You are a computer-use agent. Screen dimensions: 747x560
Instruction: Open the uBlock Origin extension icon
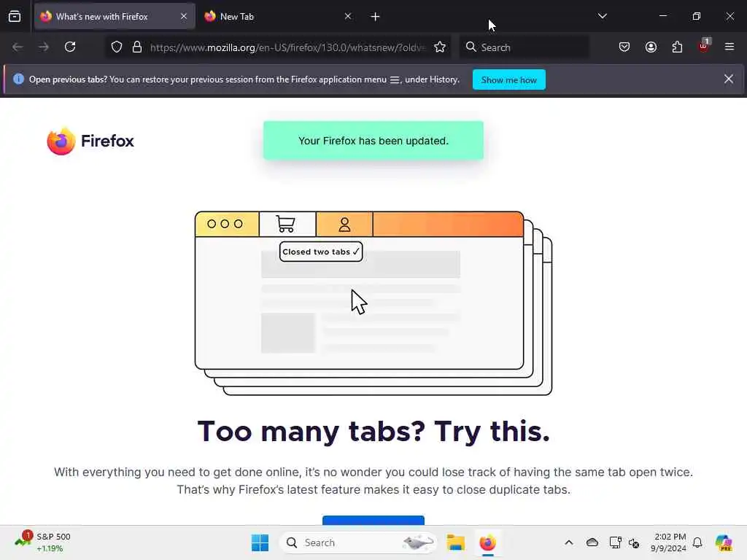click(x=704, y=46)
